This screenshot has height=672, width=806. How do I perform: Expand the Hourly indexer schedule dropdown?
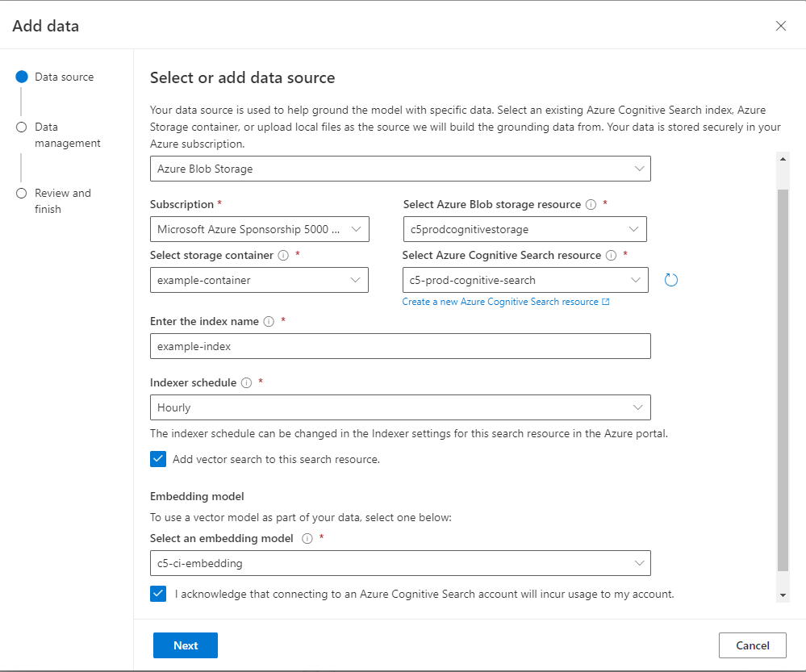pyautogui.click(x=400, y=407)
